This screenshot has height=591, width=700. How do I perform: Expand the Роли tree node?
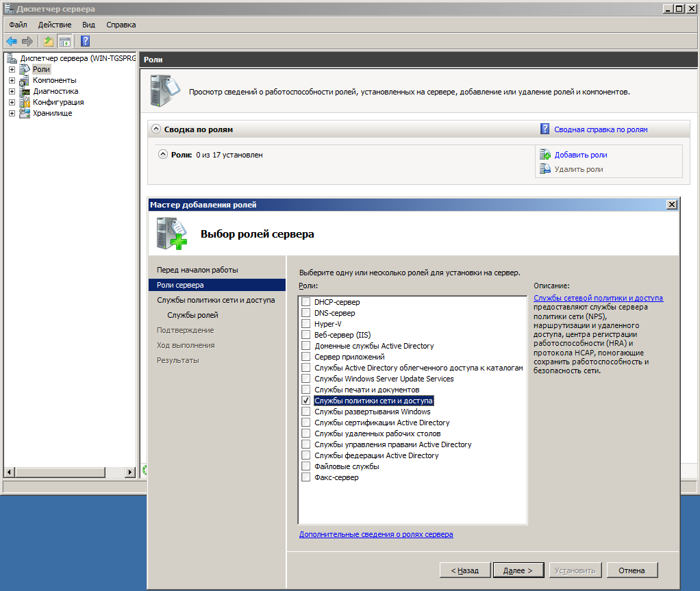click(12, 69)
